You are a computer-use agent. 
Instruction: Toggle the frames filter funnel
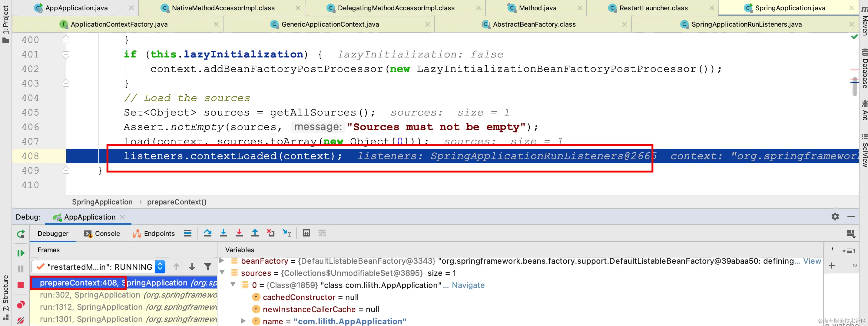click(208, 267)
